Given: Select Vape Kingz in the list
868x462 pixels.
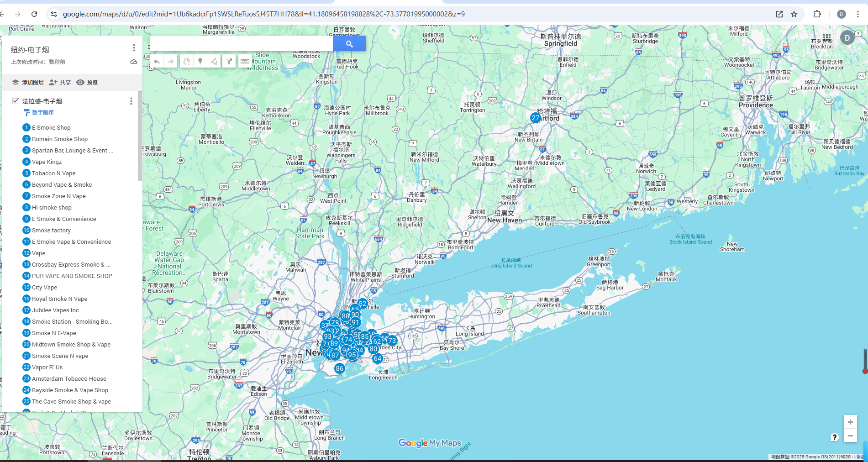Looking at the screenshot, I should (x=47, y=162).
